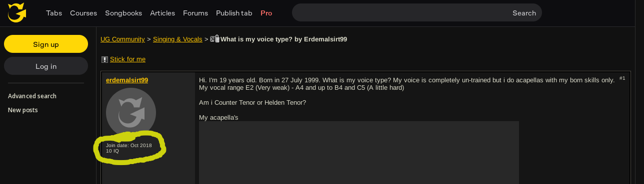This screenshot has width=644, height=184.
Task: Click the Stick for me exclamation icon
Action: [104, 59]
